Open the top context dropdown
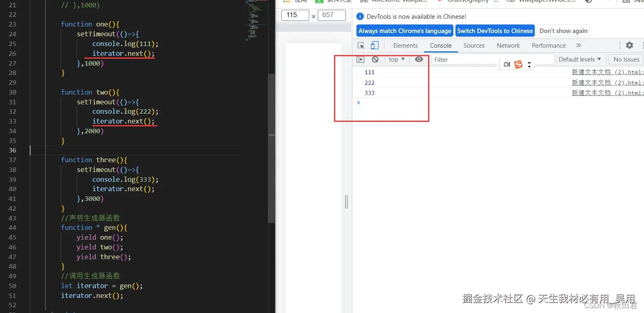The width and height of the screenshot is (644, 313). (x=396, y=60)
